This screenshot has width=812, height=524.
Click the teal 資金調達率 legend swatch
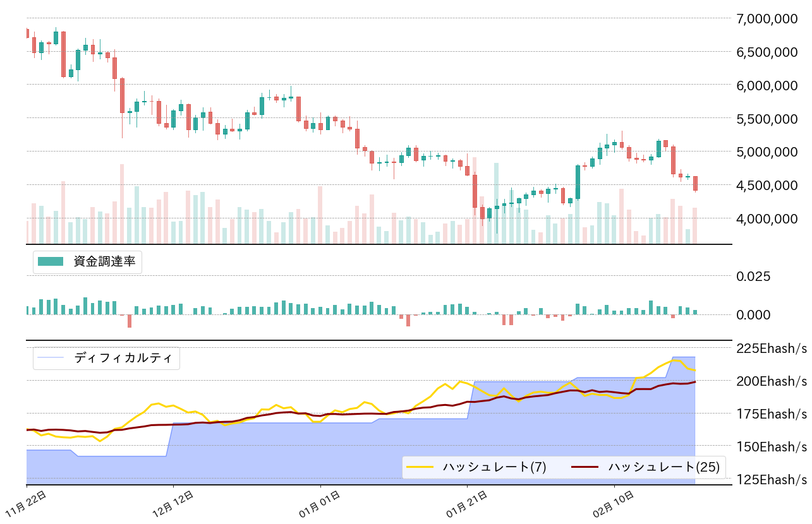pyautogui.click(x=51, y=261)
